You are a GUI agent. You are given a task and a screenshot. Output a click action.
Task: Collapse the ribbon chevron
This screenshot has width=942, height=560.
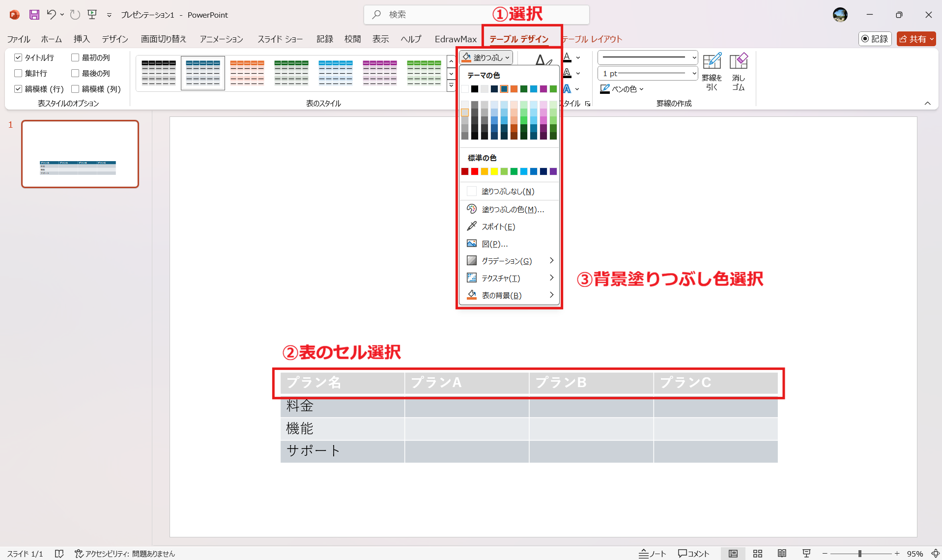point(927,103)
